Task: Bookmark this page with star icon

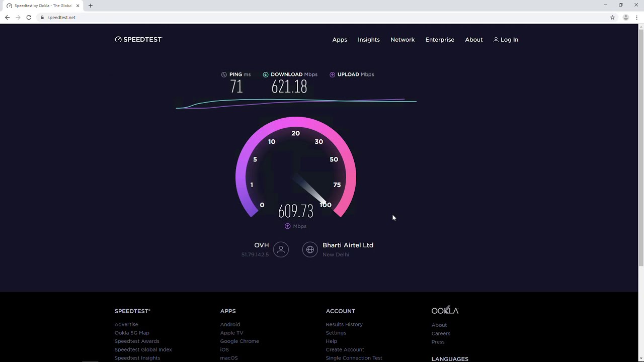Action: click(612, 17)
